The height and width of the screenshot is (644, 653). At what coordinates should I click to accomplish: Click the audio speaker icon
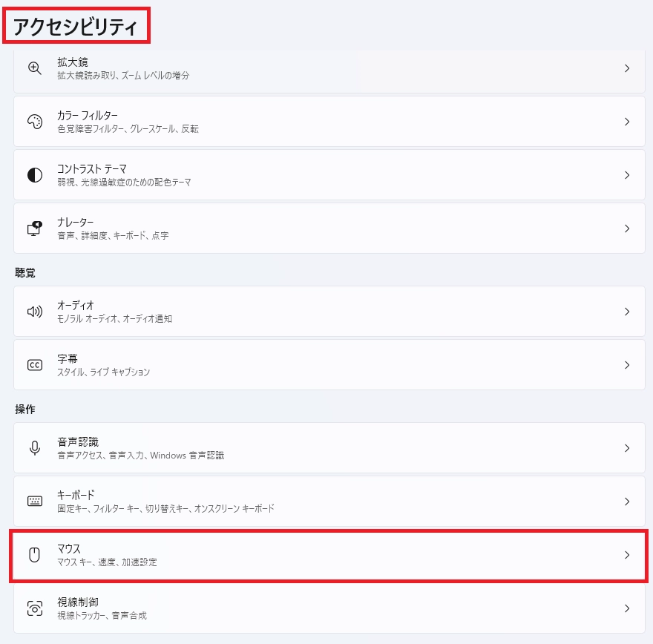pyautogui.click(x=35, y=312)
